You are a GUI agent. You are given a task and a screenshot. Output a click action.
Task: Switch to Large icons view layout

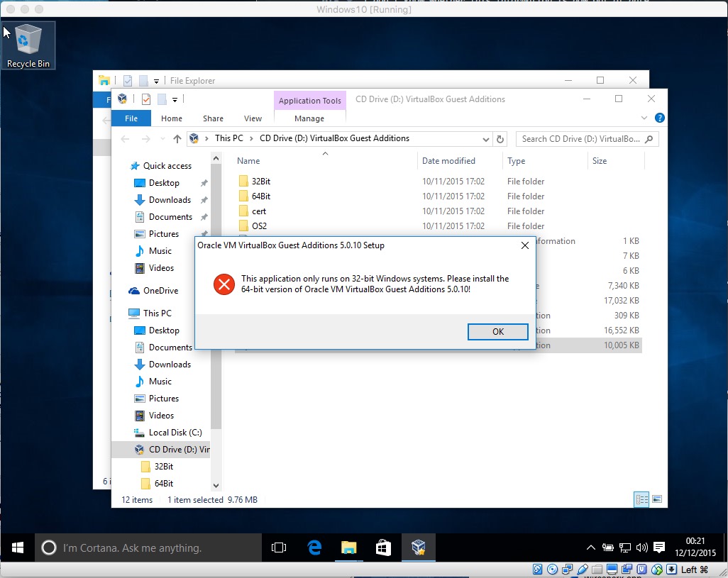click(656, 499)
